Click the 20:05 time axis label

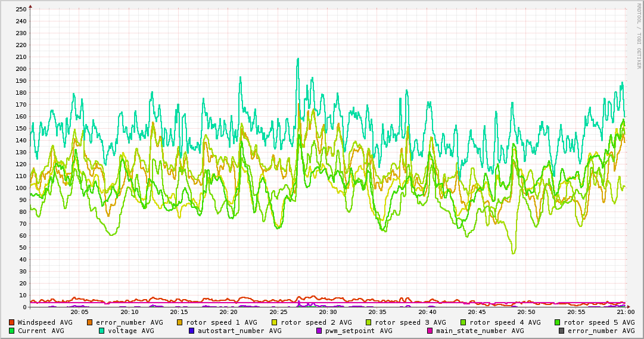tap(80, 312)
